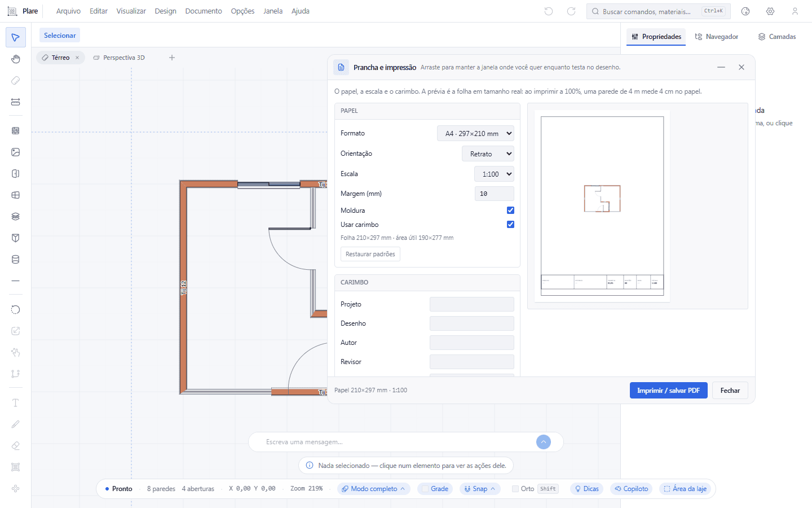This screenshot has height=508, width=812.
Task: Click the Fechar button
Action: (x=730, y=391)
